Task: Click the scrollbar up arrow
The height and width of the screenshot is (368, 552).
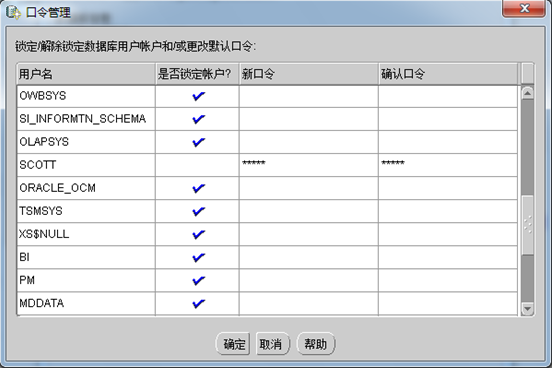Action: [x=527, y=93]
